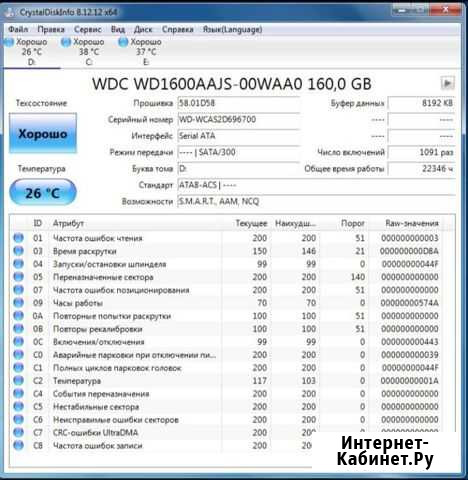Image resolution: width=468 pixels, height=480 pixels.
Task: Open the Файл menu
Action: tap(18, 29)
